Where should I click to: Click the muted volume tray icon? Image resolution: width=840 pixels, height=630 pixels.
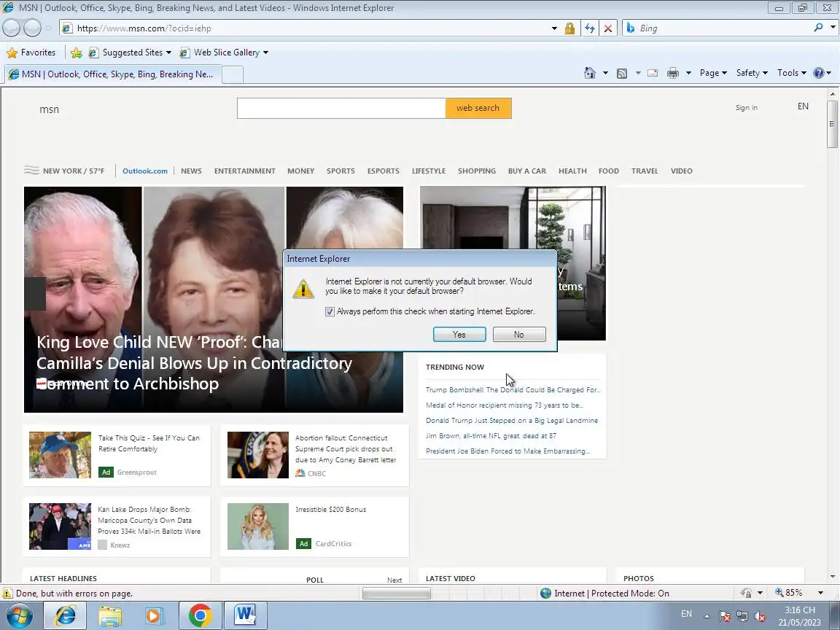click(759, 616)
